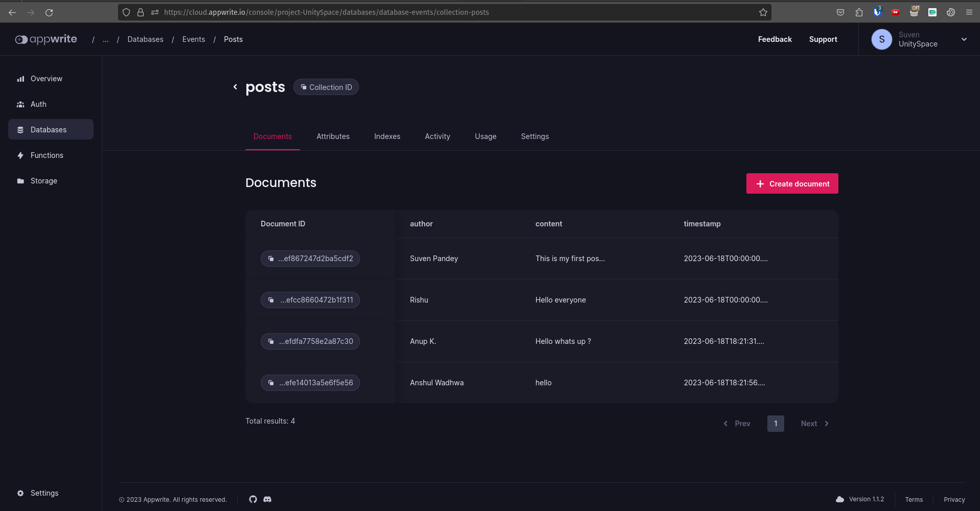Switch to the Indexes tab
Viewport: 980px width, 511px height.
coord(387,136)
